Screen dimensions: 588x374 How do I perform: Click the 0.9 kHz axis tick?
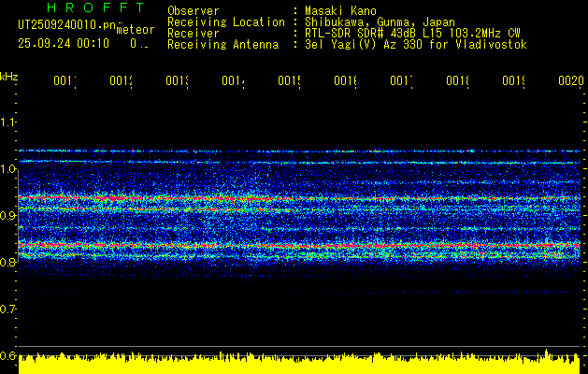(8, 215)
